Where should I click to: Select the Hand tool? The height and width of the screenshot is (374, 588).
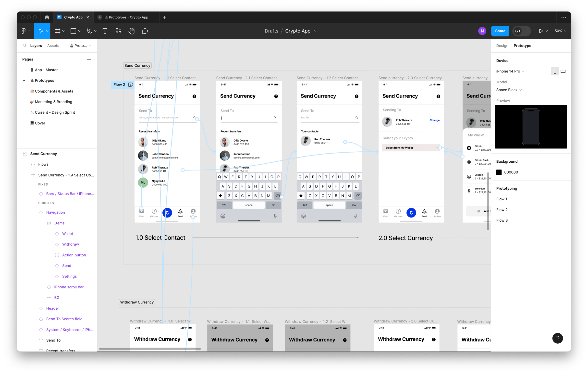point(132,31)
